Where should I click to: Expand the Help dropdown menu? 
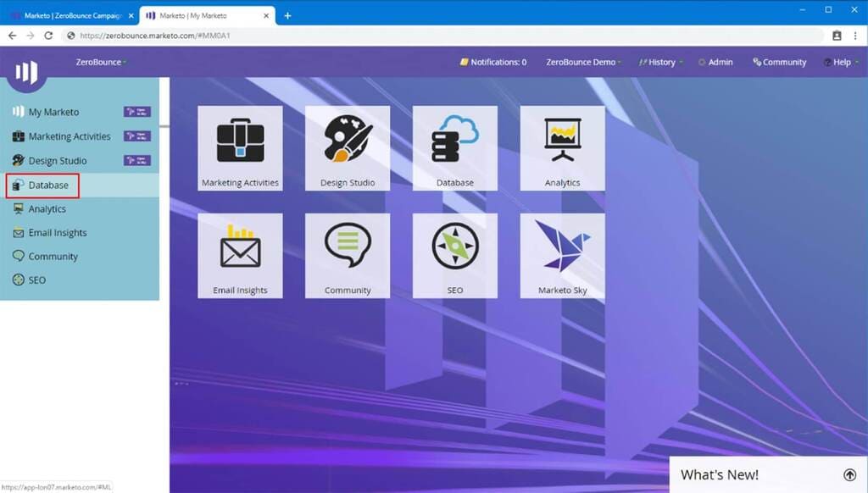click(841, 62)
